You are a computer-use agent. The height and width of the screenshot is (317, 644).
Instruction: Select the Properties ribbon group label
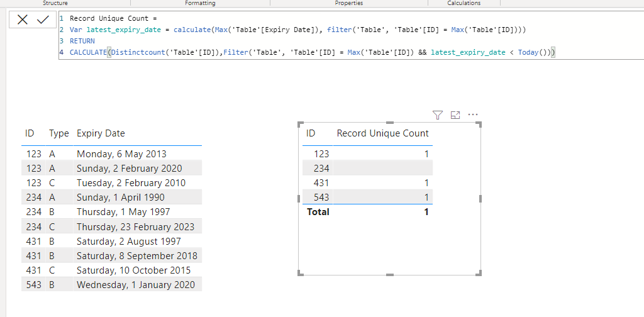click(348, 3)
